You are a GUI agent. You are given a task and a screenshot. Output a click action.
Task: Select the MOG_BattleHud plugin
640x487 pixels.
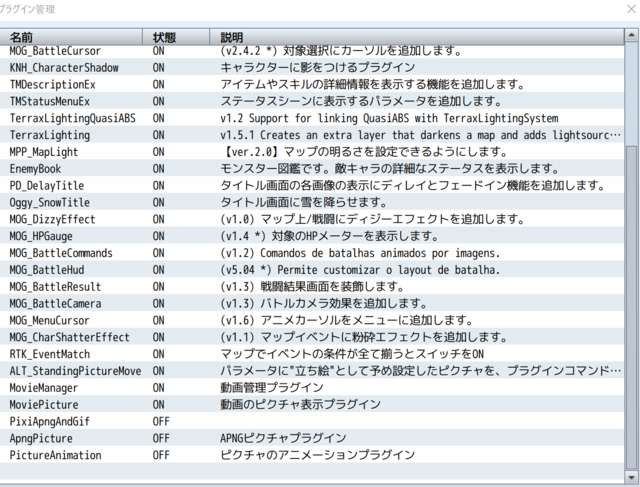pos(47,270)
